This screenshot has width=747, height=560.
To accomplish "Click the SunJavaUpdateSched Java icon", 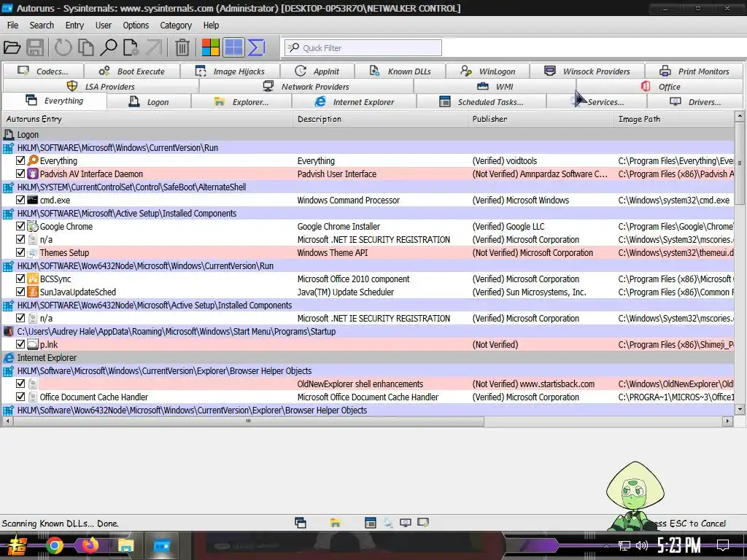I will 33,292.
